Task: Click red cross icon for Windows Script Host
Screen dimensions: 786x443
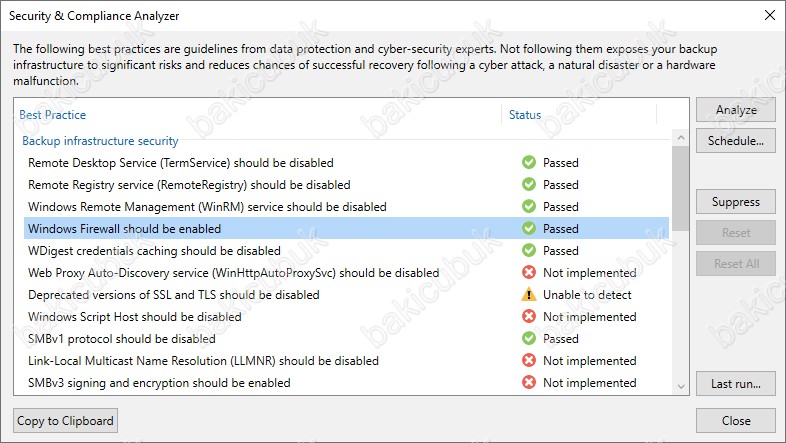Action: coord(528,317)
